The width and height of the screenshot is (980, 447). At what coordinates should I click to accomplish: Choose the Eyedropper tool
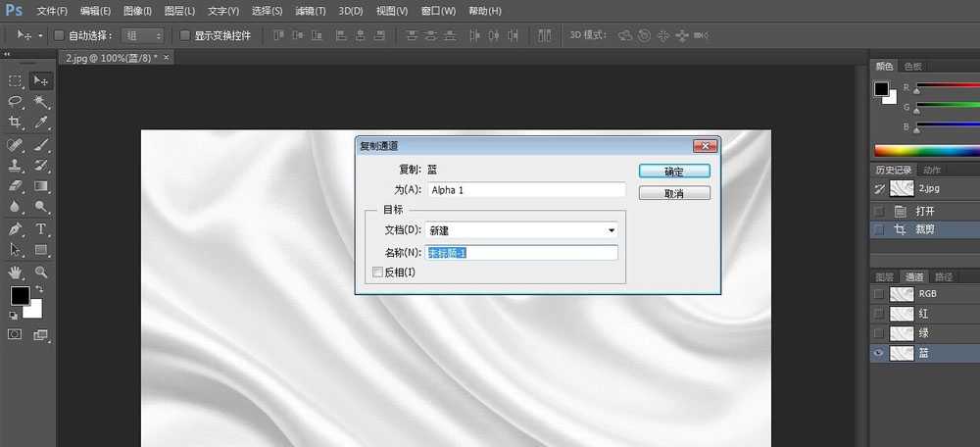click(x=42, y=123)
